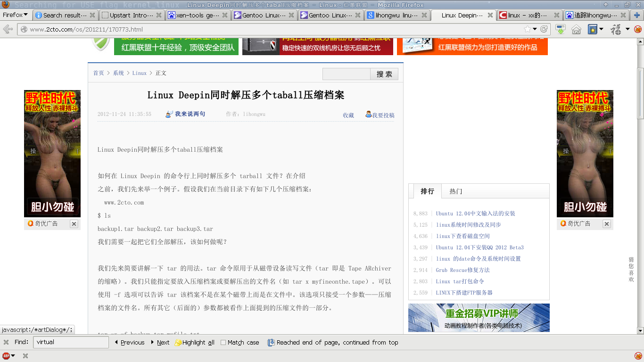Switch to the lihongwu linu tab

pyautogui.click(x=396, y=15)
